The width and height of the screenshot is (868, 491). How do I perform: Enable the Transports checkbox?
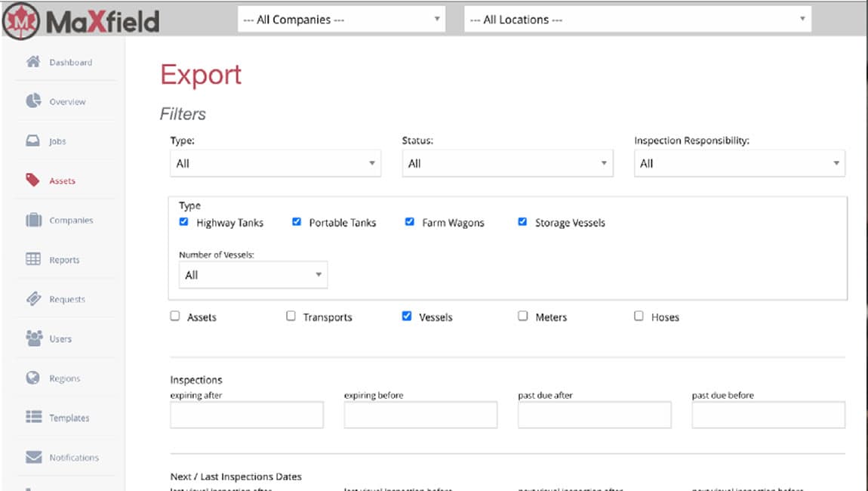(291, 317)
